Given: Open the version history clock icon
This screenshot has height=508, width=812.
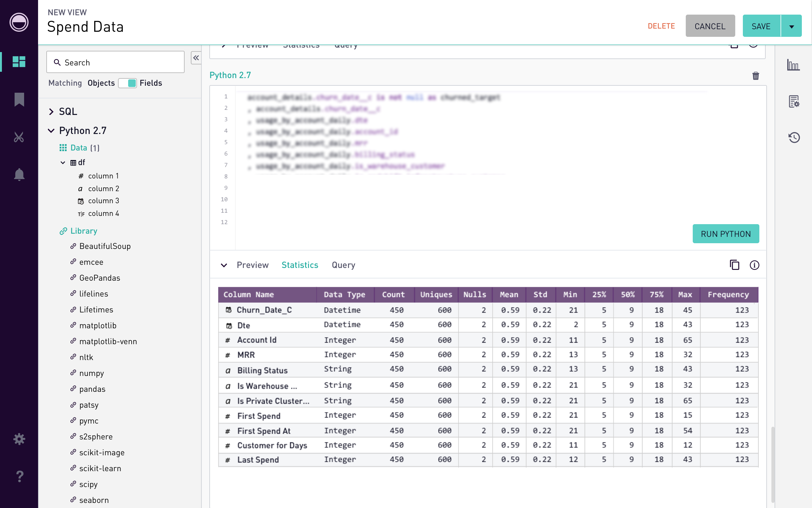Looking at the screenshot, I should click(794, 137).
